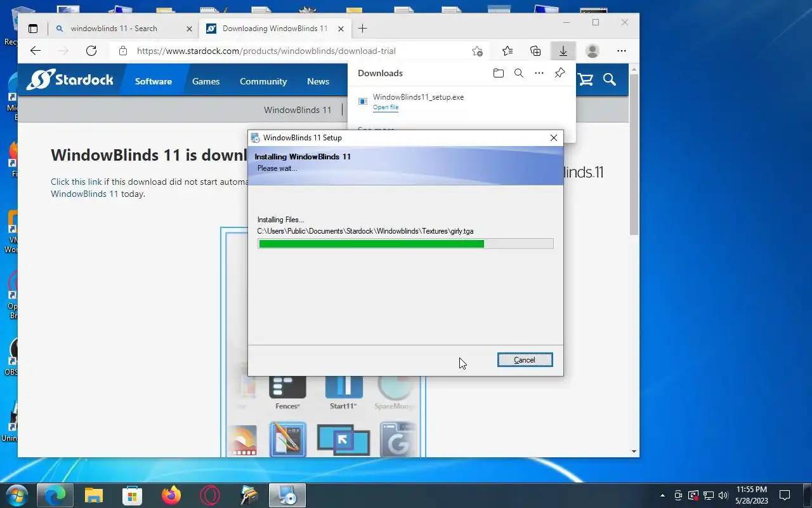812x508 pixels.
Task: Cancel the WindowBlinds 11 installation
Action: (x=525, y=360)
